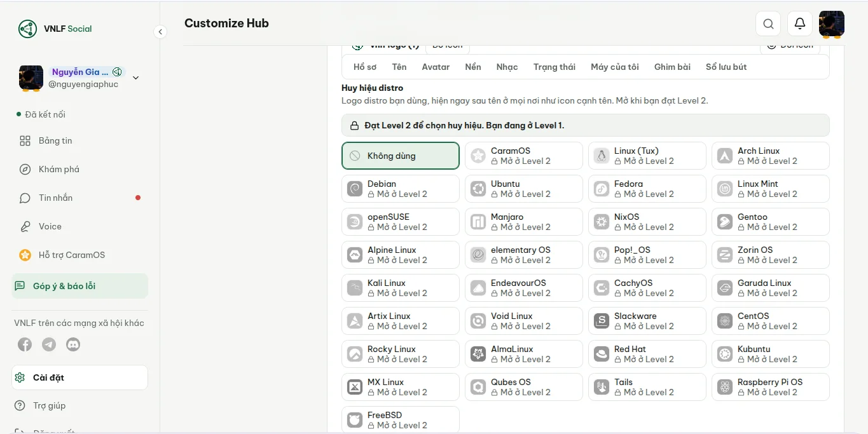
Task: Expand the Nguyễn Gia account dropdown arrow
Action: (135, 78)
